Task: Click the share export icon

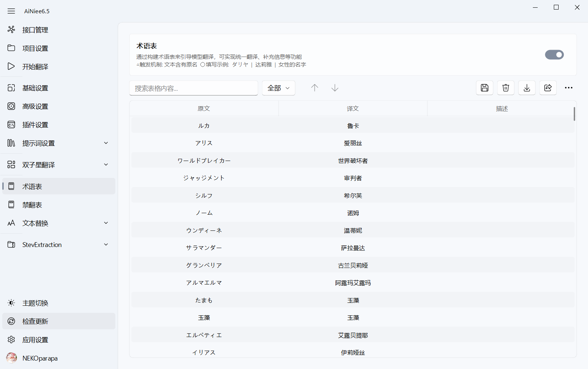Action: pyautogui.click(x=548, y=88)
